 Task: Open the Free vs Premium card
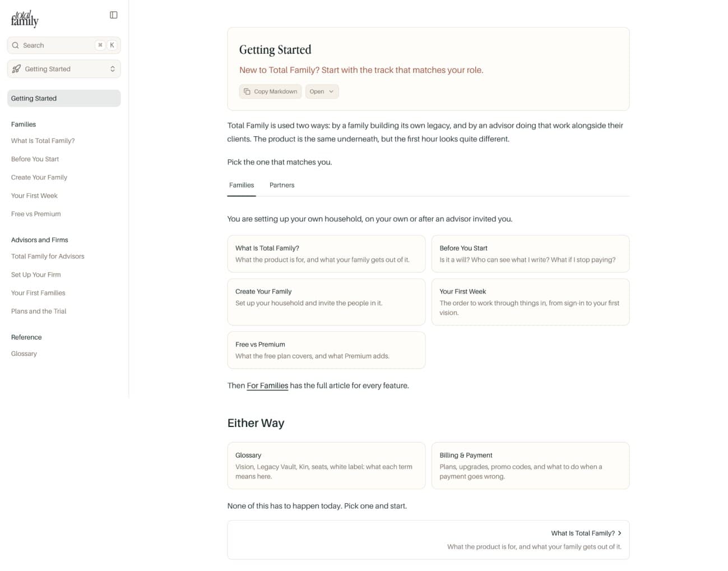point(326,350)
